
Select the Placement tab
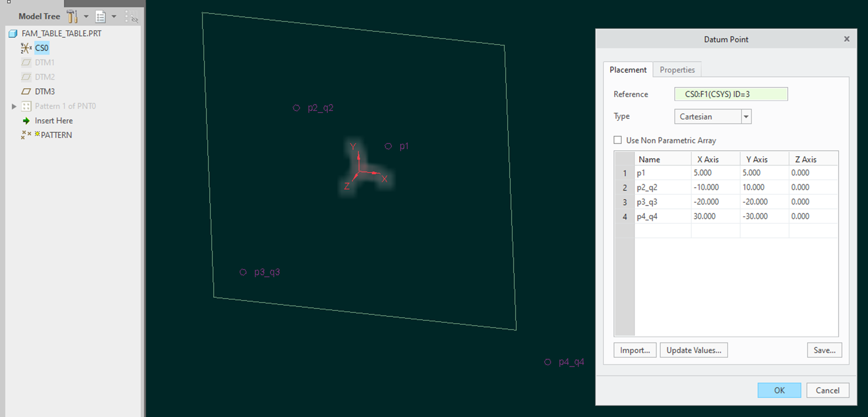[x=628, y=69]
